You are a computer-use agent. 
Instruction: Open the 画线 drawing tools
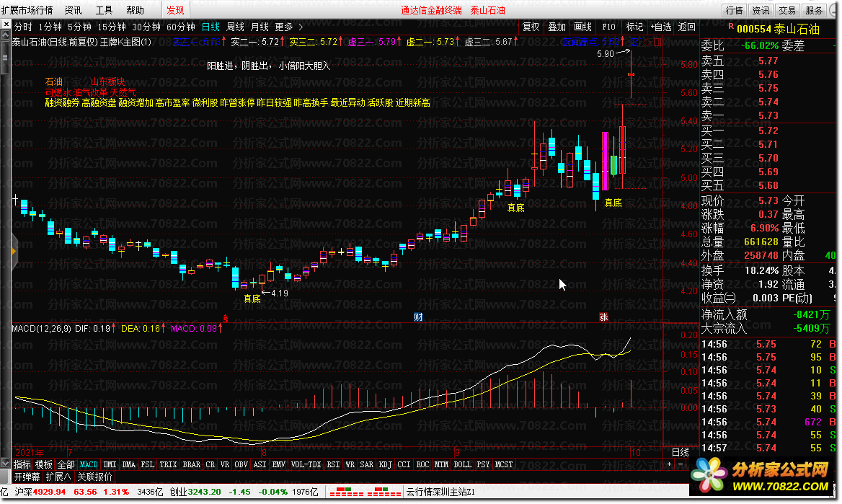point(582,27)
